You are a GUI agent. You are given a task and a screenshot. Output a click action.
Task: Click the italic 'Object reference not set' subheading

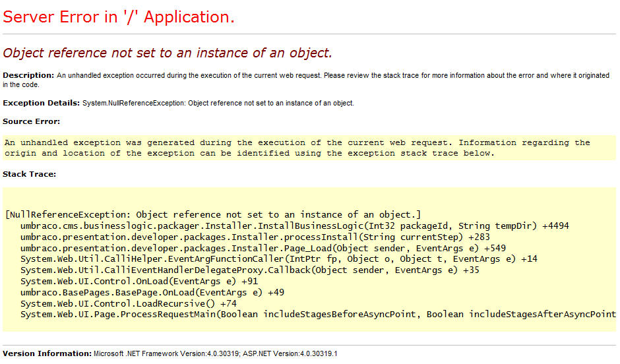[x=168, y=53]
